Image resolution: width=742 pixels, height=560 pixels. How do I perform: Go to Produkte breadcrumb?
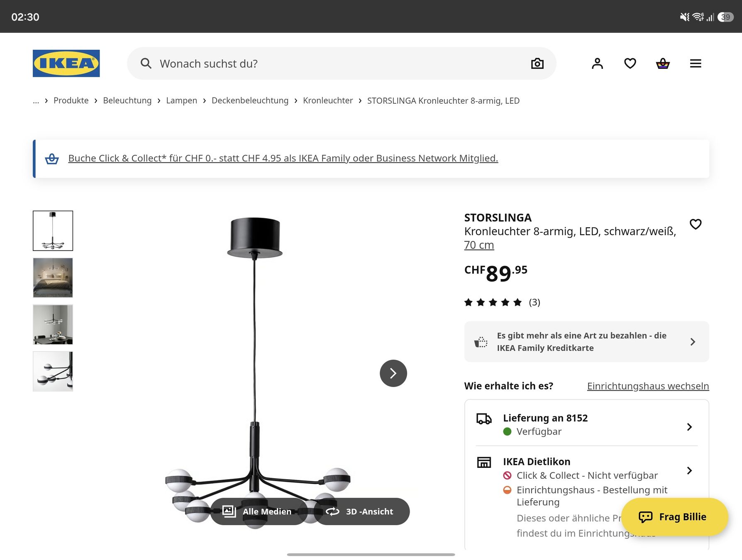71,101
